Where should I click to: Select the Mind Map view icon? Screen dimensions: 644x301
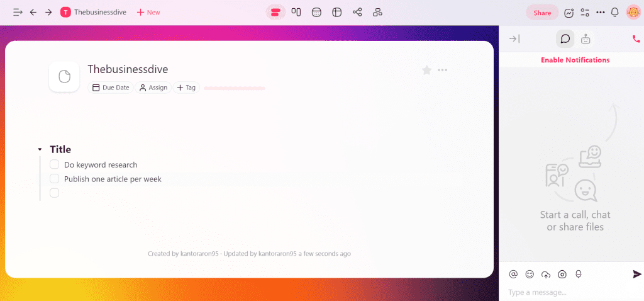(357, 12)
